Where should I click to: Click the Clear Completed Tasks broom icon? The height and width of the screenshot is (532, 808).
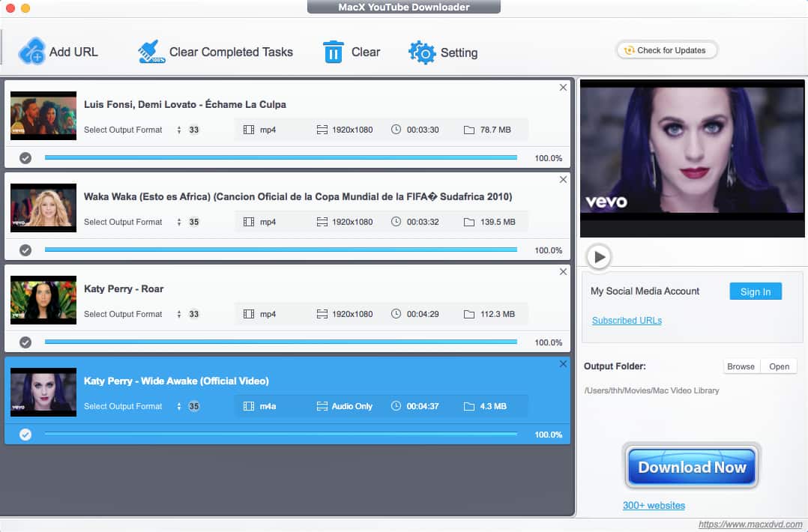[146, 49]
